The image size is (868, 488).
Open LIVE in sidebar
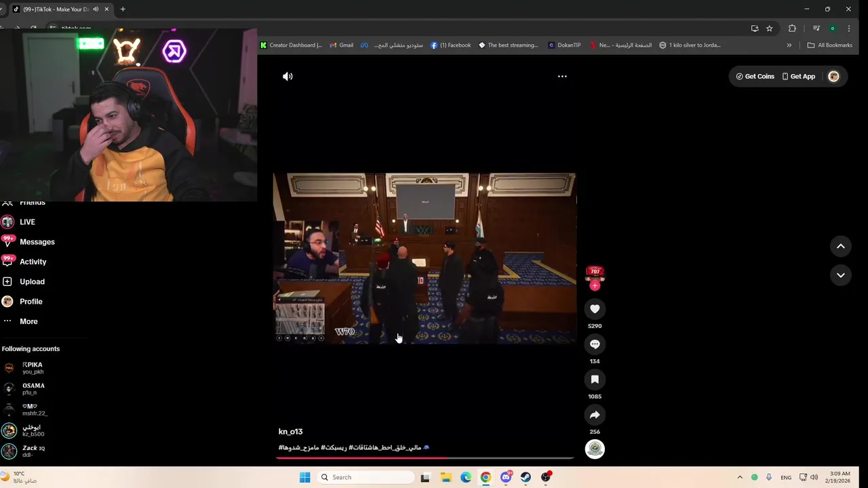point(27,222)
